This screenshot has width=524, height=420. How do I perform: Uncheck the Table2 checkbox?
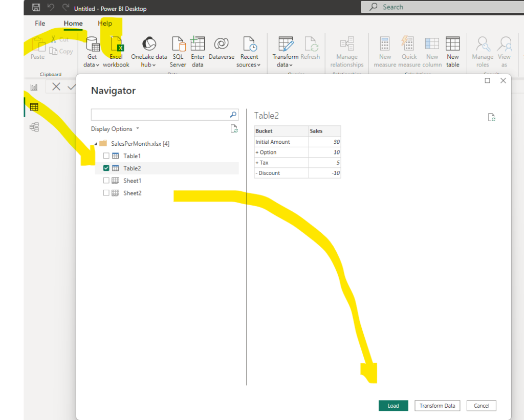[x=106, y=168]
